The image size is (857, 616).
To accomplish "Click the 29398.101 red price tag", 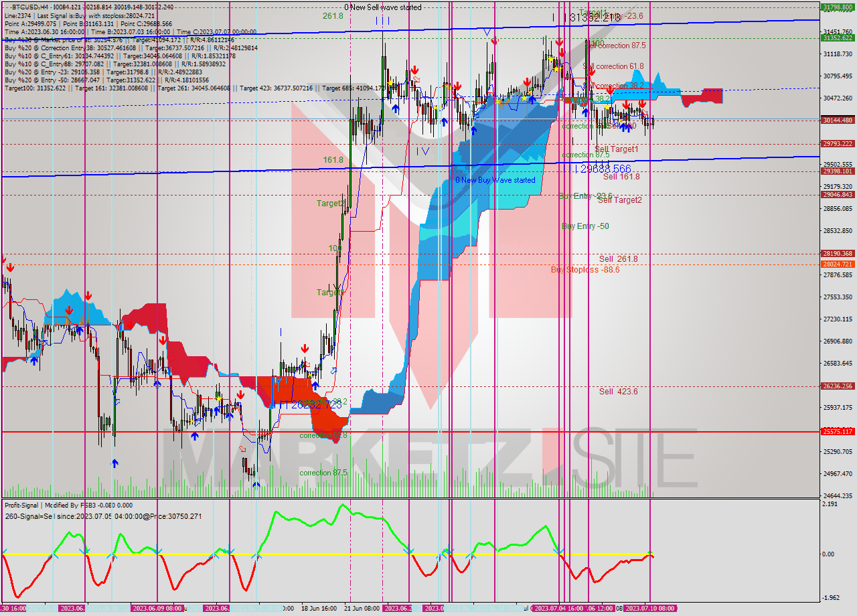I will pyautogui.click(x=838, y=171).
